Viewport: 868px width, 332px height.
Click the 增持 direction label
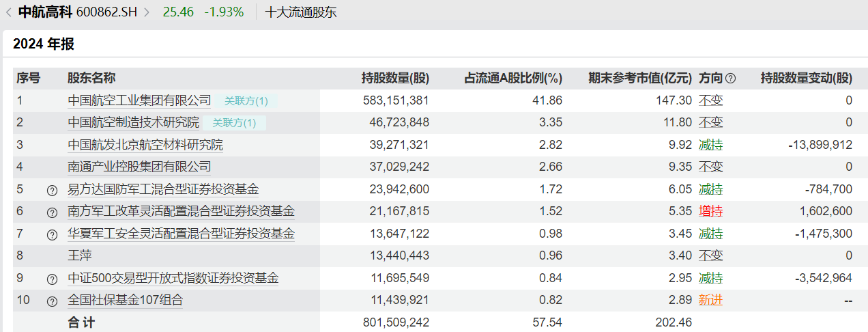coord(710,211)
